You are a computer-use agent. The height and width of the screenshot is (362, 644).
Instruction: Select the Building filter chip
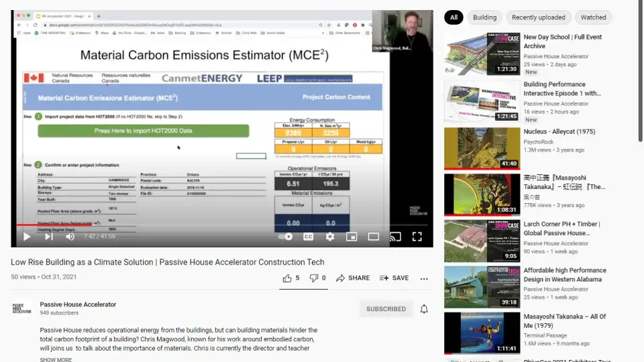tap(484, 17)
